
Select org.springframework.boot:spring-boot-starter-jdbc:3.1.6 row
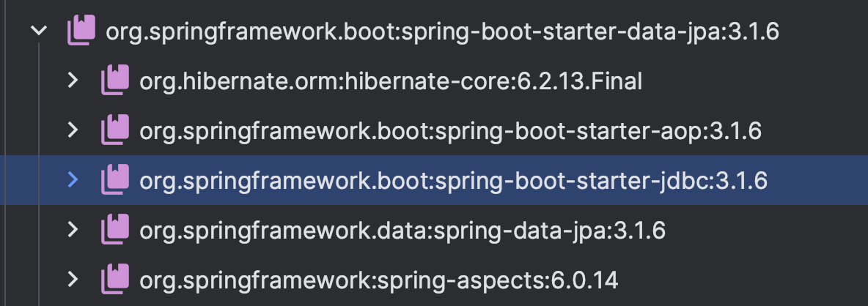tap(434, 180)
